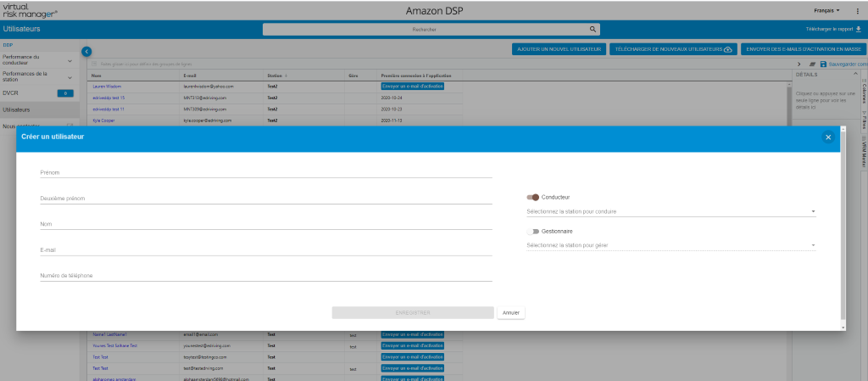Click the Nom input field in the dialog
868x381 pixels.
(x=266, y=224)
